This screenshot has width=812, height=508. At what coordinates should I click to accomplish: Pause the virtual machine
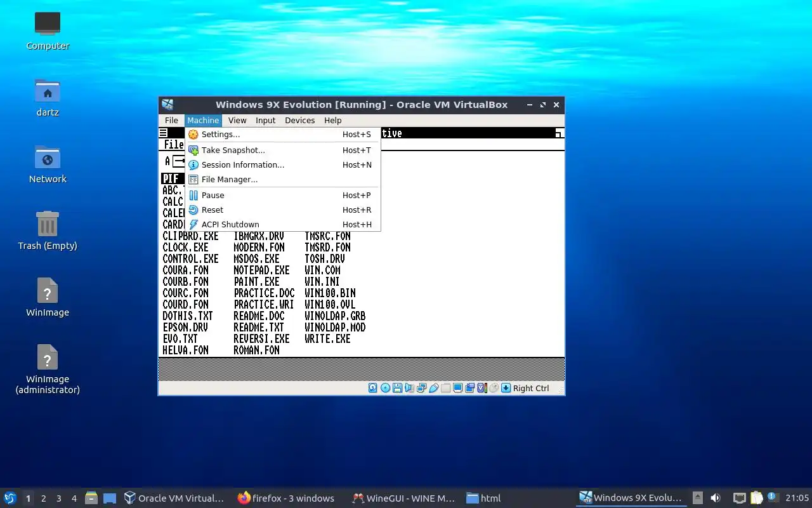283,196
